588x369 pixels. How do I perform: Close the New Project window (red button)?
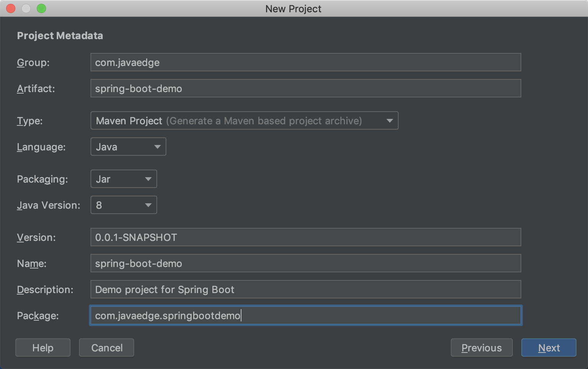pos(11,8)
